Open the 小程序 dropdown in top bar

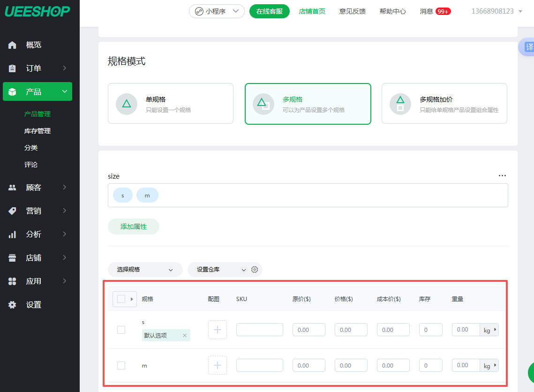[217, 11]
